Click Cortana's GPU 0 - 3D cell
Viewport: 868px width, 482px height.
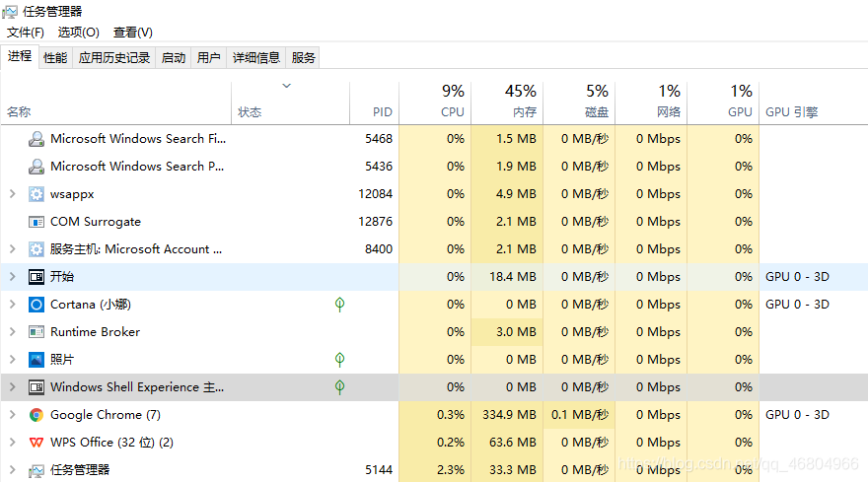[797, 305]
